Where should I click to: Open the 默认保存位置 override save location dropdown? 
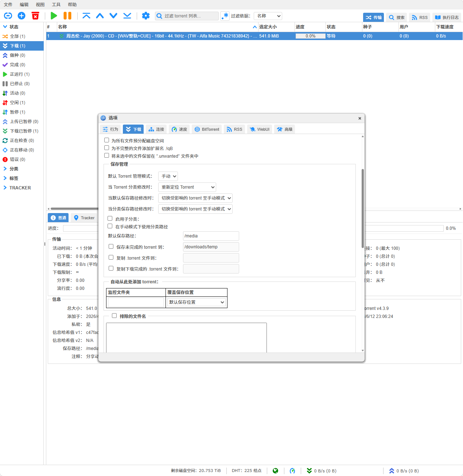point(196,302)
